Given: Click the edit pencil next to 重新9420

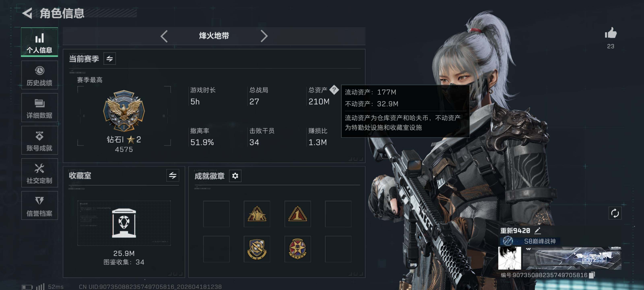Looking at the screenshot, I should coord(537,230).
